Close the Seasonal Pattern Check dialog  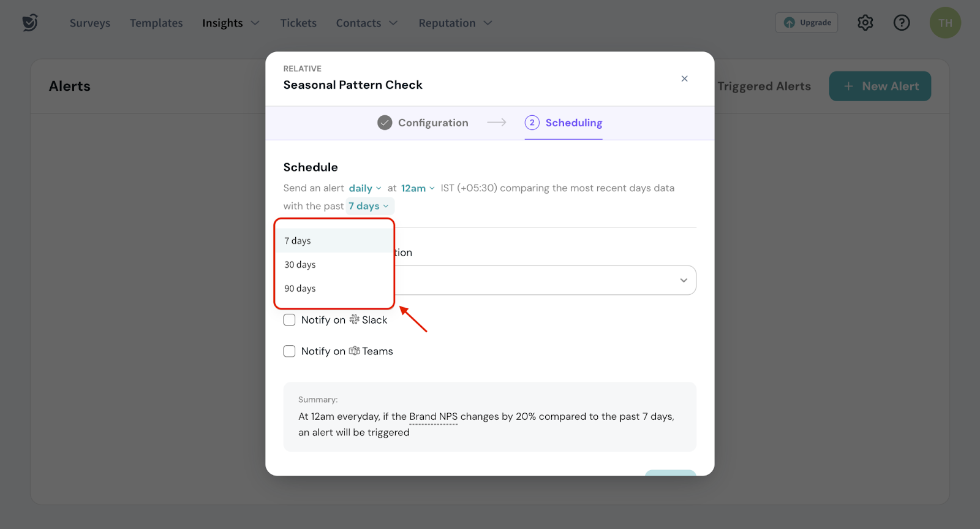[x=684, y=78]
